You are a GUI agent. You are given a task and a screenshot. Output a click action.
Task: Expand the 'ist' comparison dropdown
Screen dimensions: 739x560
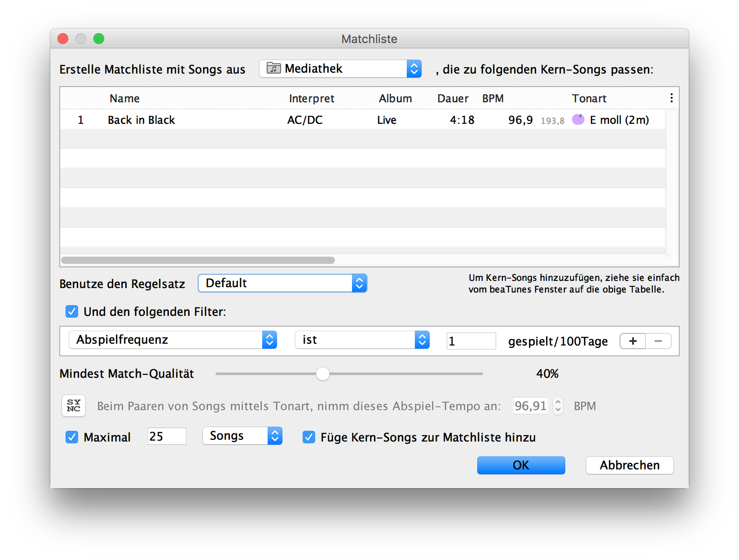tap(362, 340)
